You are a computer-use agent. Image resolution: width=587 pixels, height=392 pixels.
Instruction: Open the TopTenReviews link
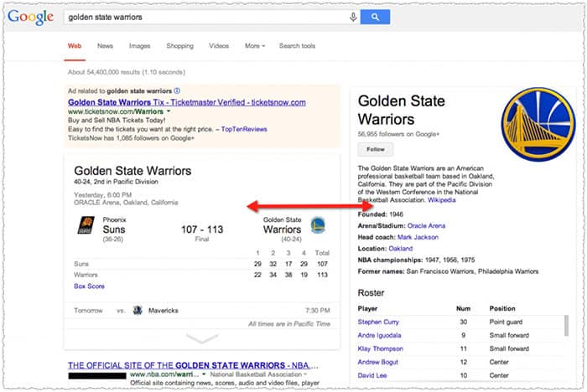point(244,129)
